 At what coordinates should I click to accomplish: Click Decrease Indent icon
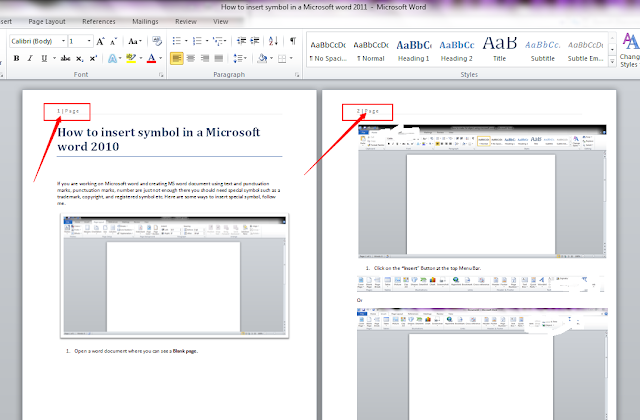click(242, 41)
